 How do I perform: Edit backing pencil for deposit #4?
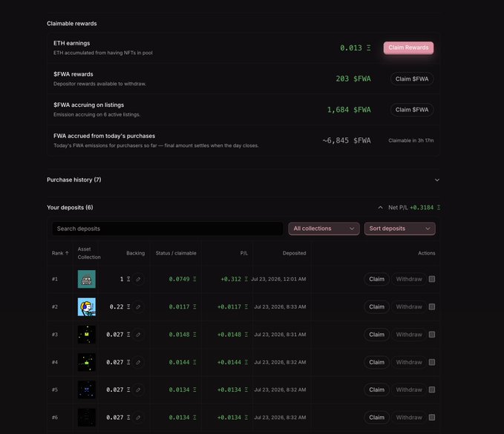pos(138,362)
